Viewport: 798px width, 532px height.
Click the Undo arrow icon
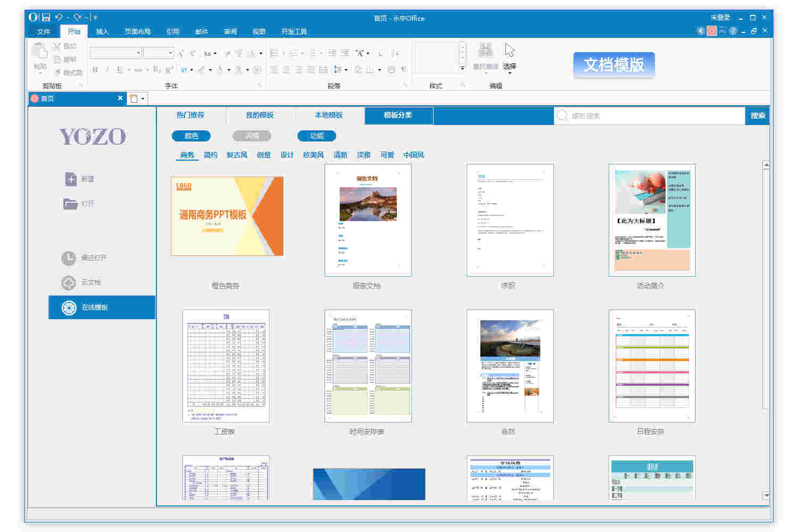(59, 18)
